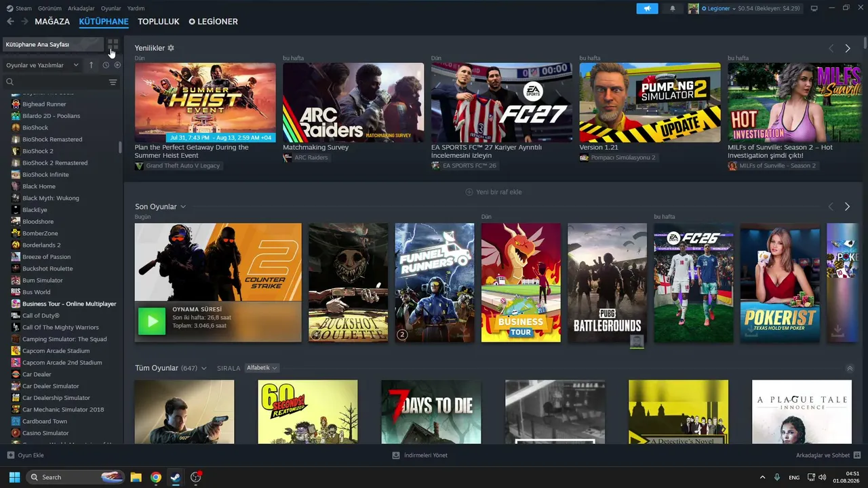Click the blue announcements megaphone button
This screenshot has height=488, width=868.
[x=647, y=8]
